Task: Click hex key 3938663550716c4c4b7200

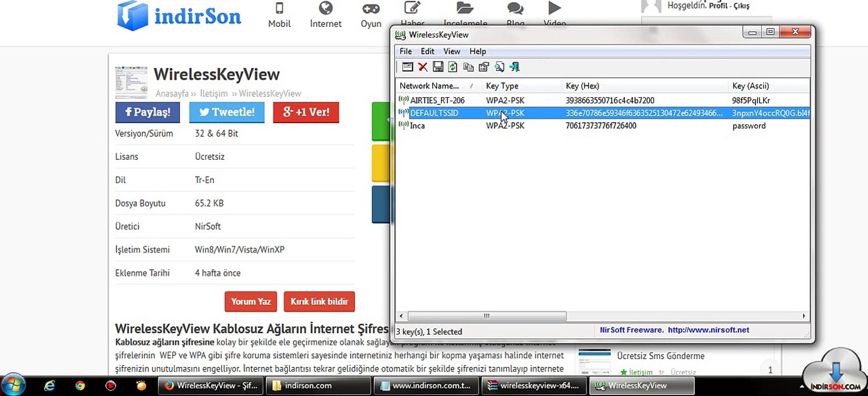Action: tap(609, 101)
